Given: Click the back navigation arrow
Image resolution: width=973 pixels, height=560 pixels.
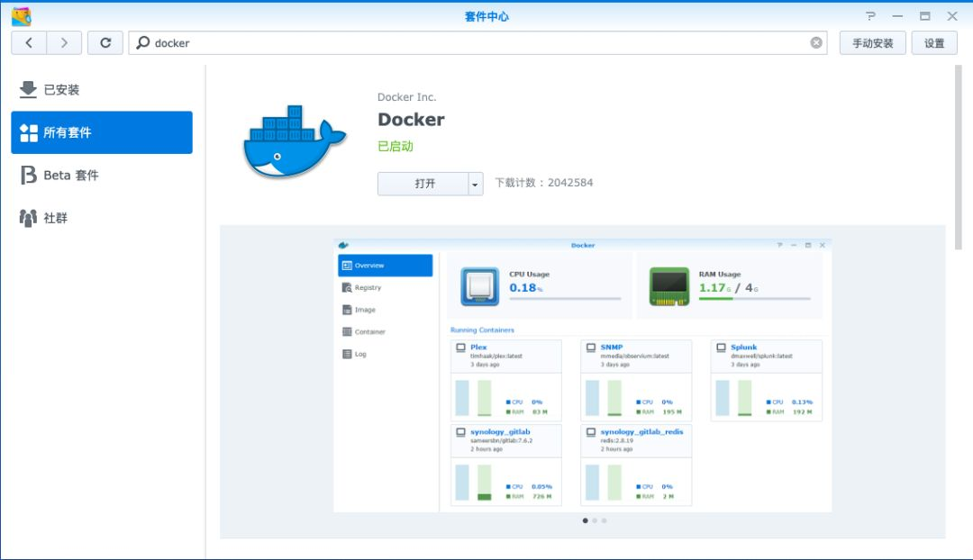Looking at the screenshot, I should click(x=28, y=42).
